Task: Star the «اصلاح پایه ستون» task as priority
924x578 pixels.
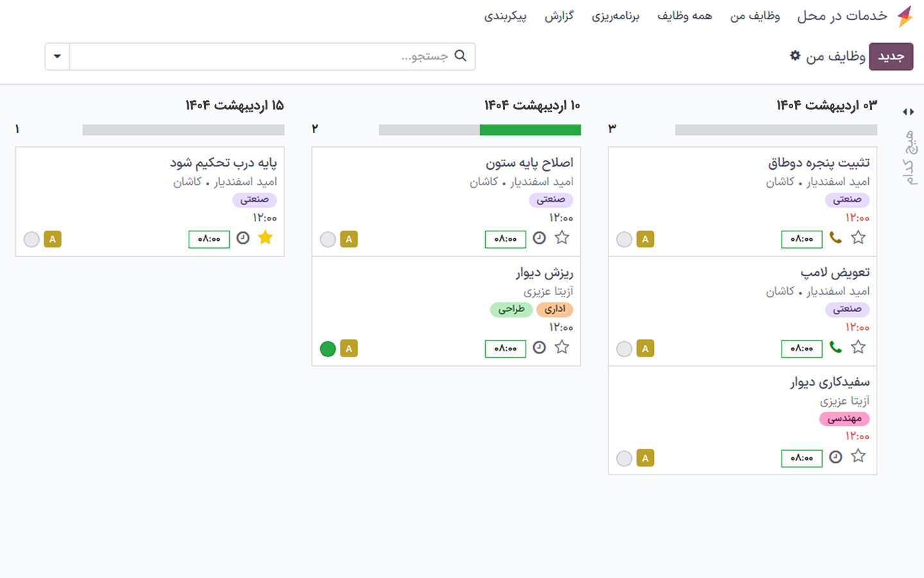Action: coord(562,238)
